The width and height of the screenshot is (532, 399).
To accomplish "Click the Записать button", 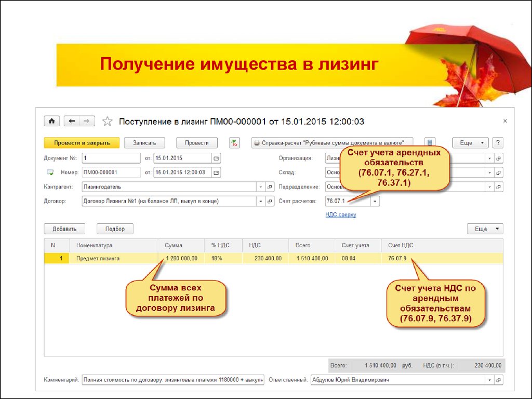I will (x=144, y=143).
